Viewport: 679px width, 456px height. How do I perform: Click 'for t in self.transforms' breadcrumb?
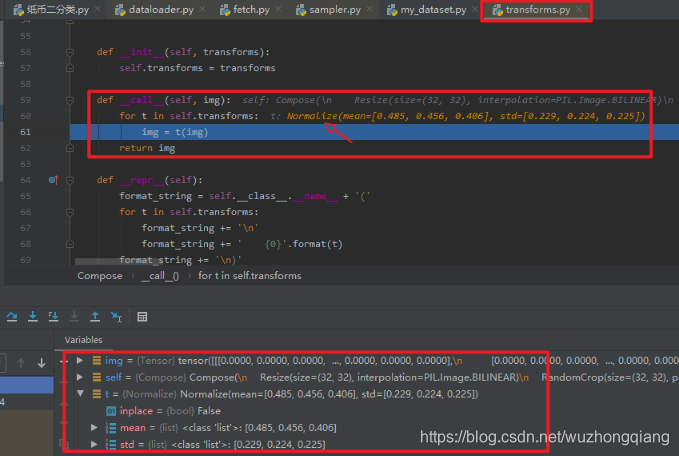coord(249,276)
